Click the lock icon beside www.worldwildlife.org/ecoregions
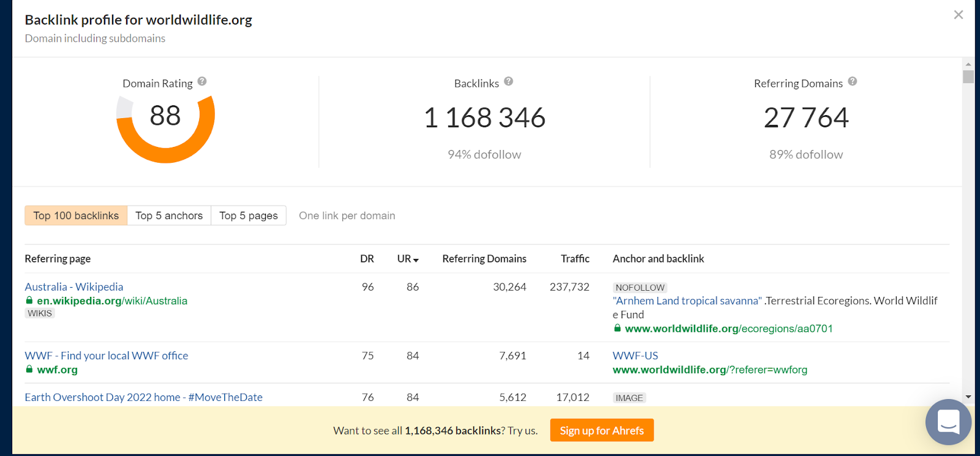 617,329
